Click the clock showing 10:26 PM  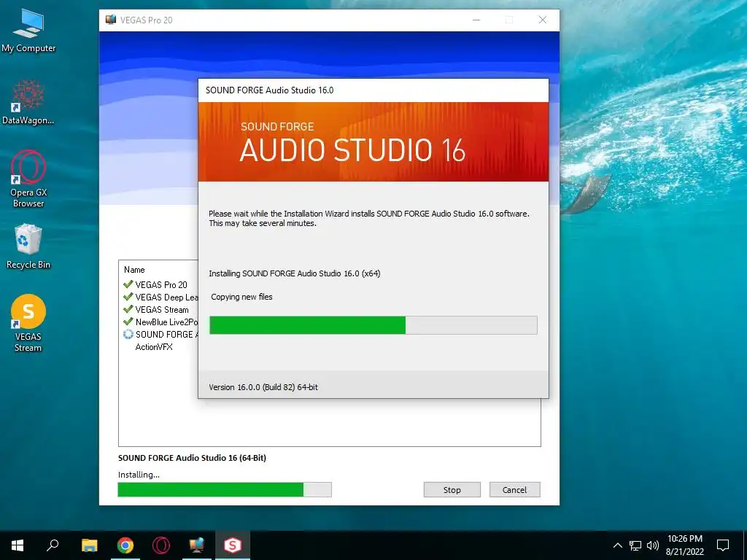point(684,539)
